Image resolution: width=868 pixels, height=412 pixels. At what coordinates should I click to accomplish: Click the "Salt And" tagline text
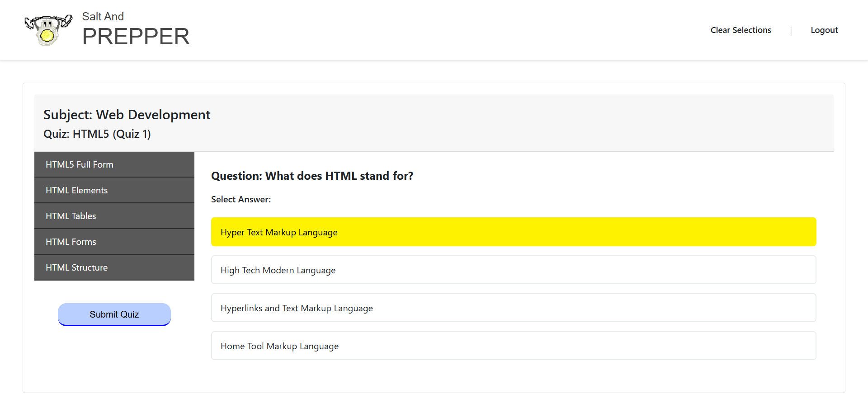pyautogui.click(x=103, y=16)
